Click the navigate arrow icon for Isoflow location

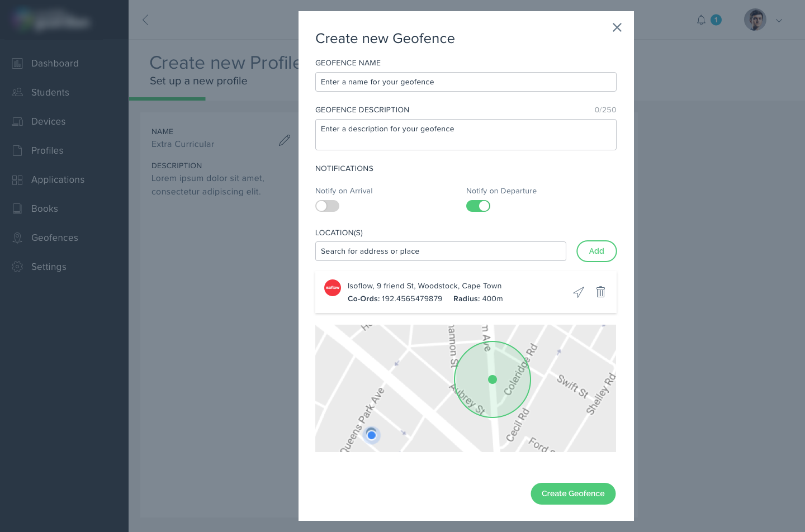click(x=579, y=292)
